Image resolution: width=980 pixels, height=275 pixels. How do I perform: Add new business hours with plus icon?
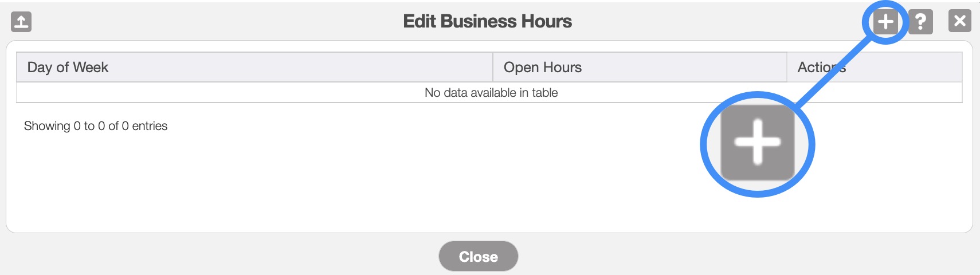tap(885, 22)
